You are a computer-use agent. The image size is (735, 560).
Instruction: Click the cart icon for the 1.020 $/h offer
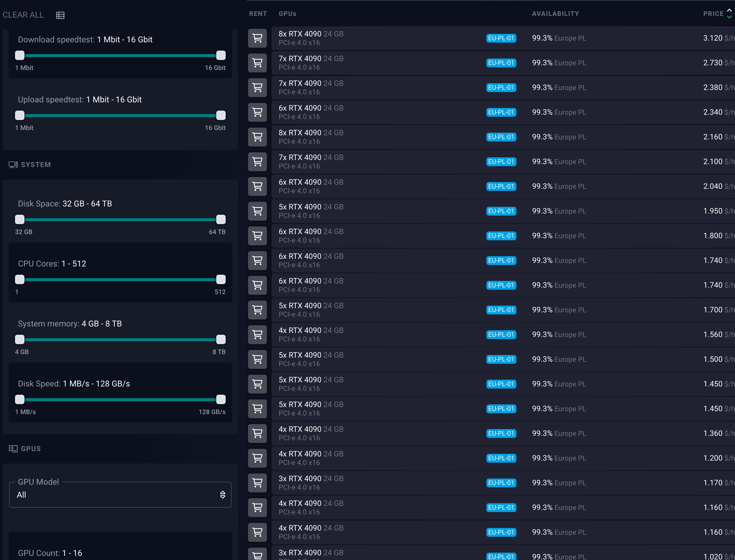click(x=257, y=555)
